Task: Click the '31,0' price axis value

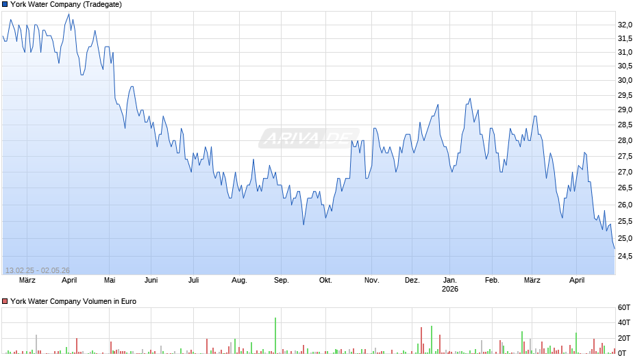Action: (625, 53)
